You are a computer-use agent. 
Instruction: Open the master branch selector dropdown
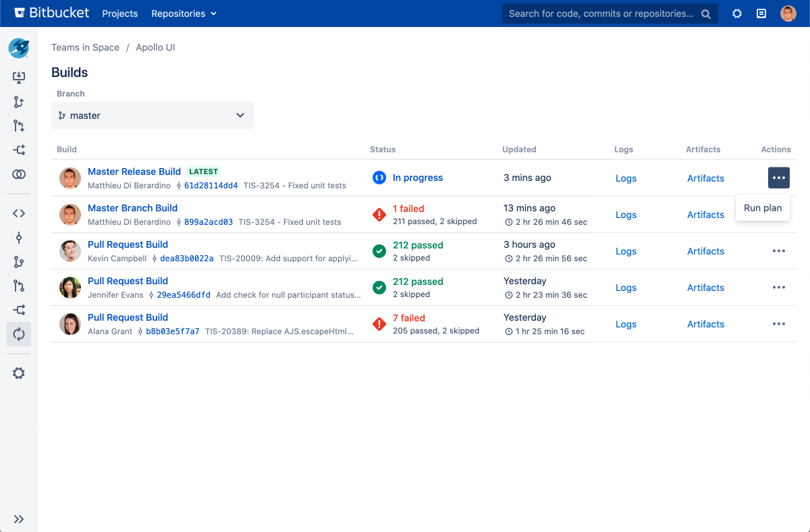coord(153,115)
